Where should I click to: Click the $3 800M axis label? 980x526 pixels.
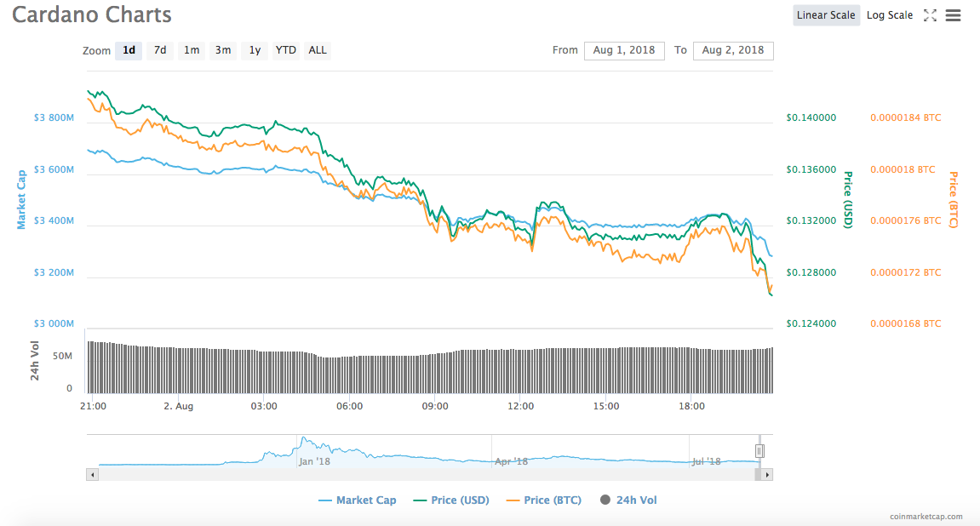54,117
